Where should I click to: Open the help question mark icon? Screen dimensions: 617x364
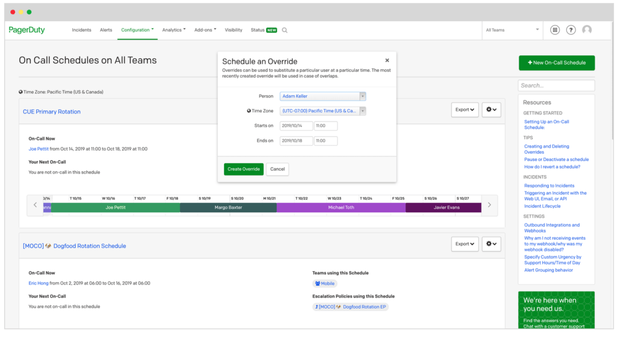[x=571, y=30]
